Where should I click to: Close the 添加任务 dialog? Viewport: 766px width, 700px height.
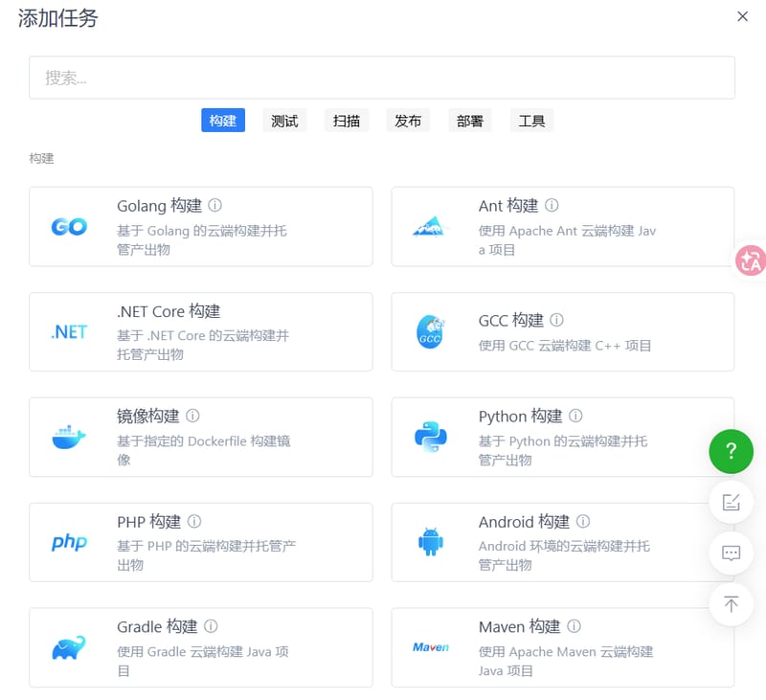743,16
